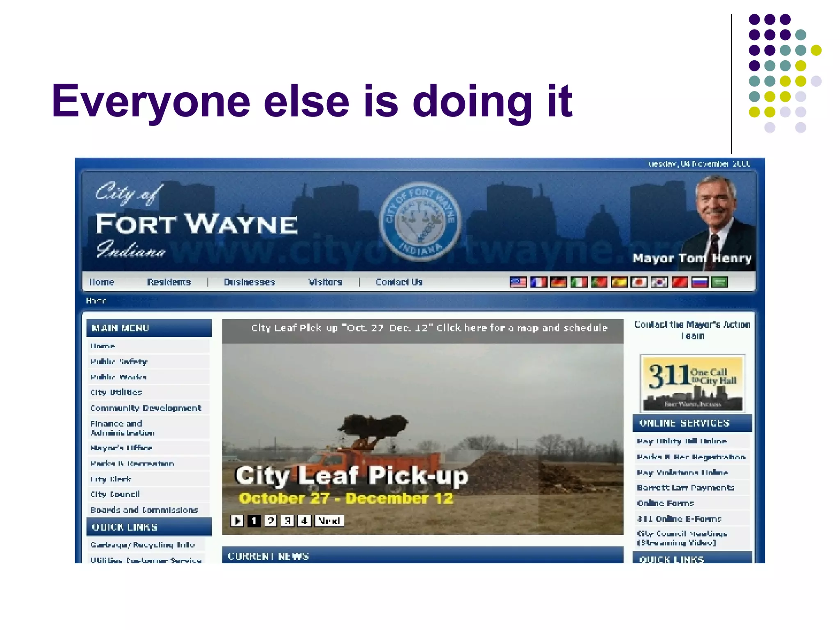The image size is (840, 630).
Task: Go to slide 2 of the slideshow
Action: 270,521
